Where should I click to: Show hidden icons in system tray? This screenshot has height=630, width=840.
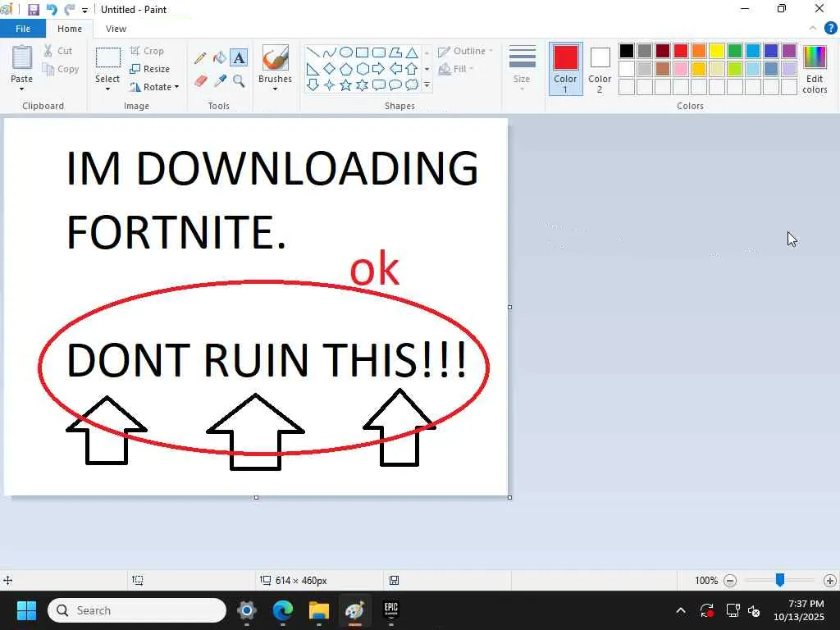click(x=681, y=610)
